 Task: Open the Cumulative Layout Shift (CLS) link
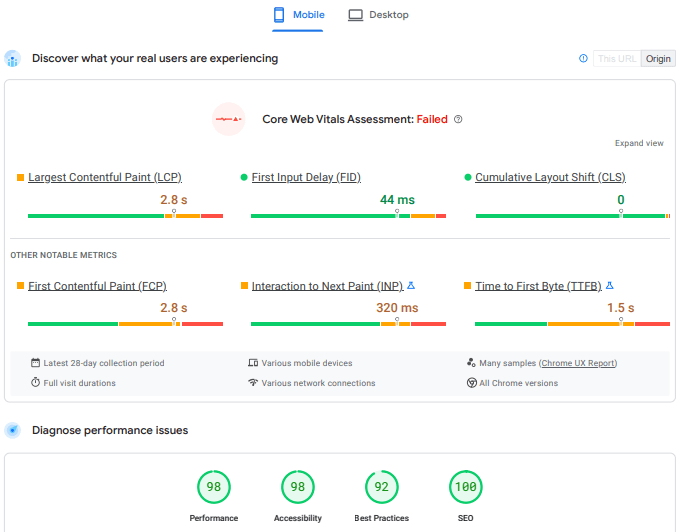click(x=550, y=177)
